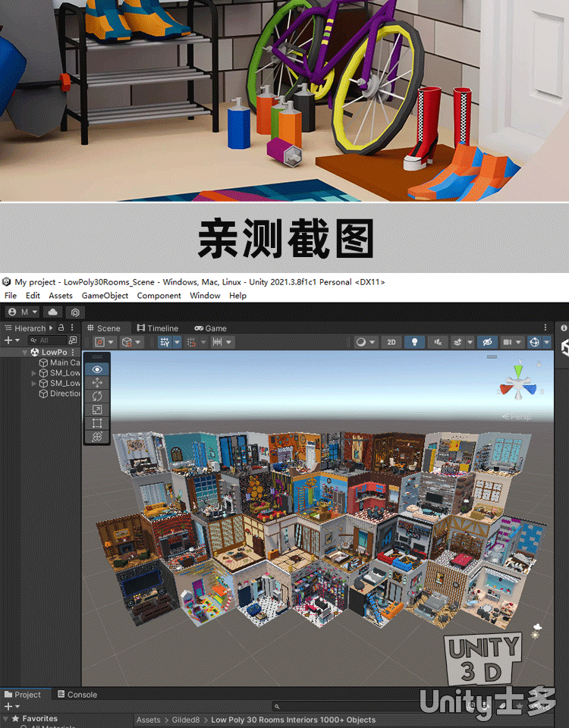
Task: Select the Scale tool in overlay
Action: point(97,409)
